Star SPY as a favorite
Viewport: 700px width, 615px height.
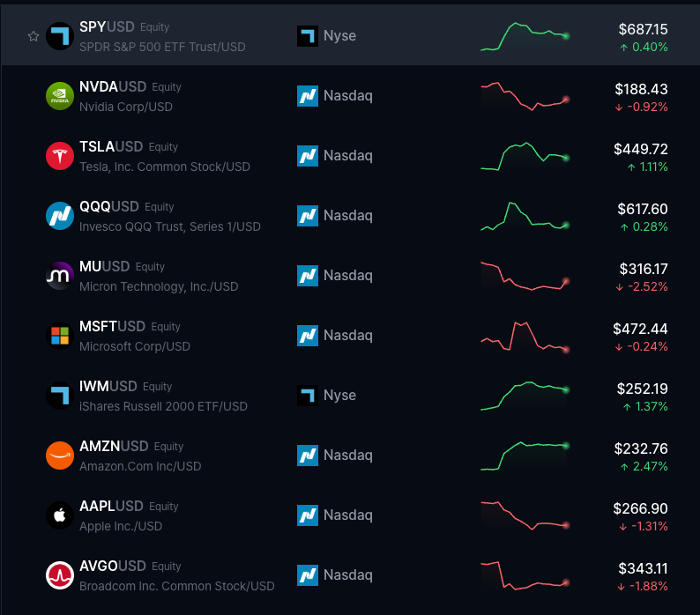[x=34, y=36]
